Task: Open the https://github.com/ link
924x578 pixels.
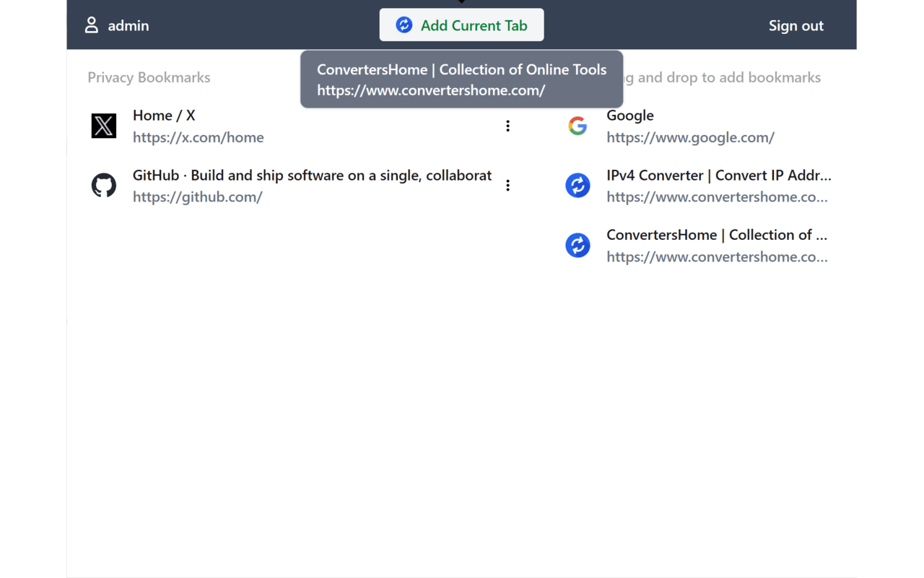Action: coord(197,196)
